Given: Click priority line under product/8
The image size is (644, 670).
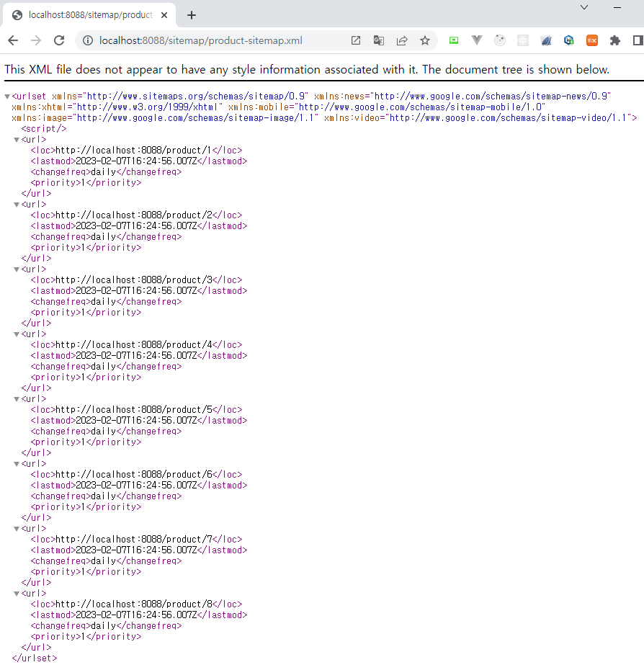Looking at the screenshot, I should (86, 637).
